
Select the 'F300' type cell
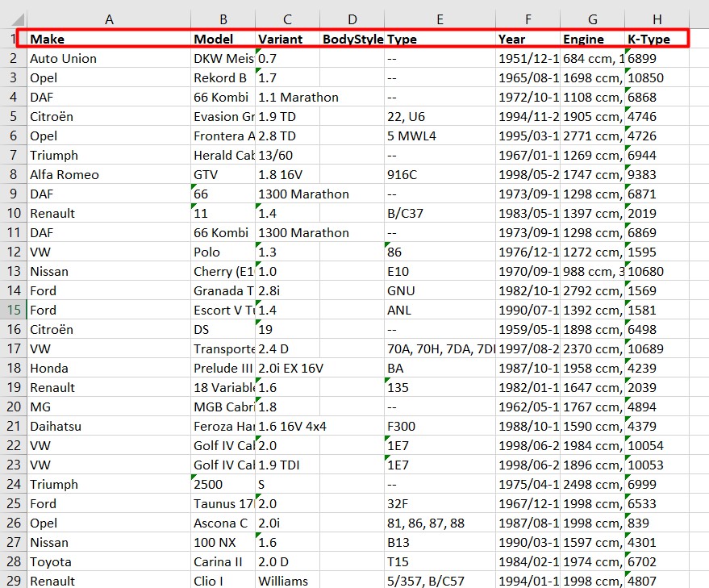pos(440,426)
